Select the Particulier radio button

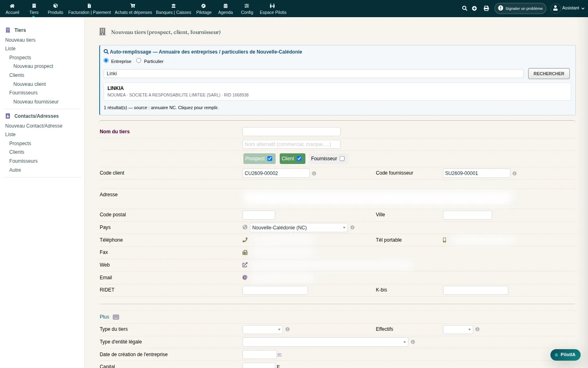(139, 61)
